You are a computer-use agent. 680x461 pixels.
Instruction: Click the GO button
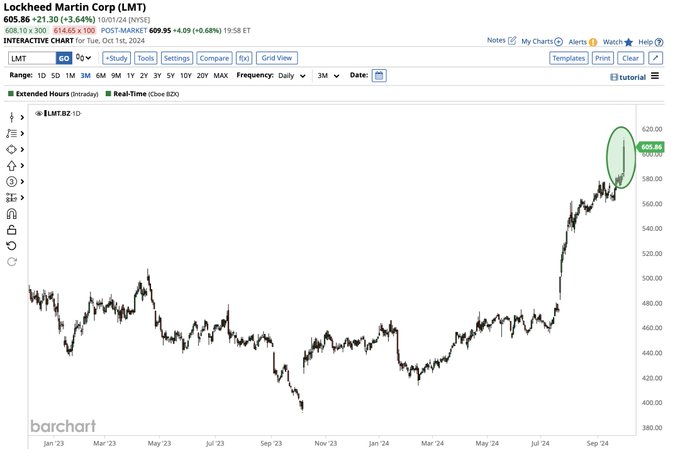pos(64,58)
